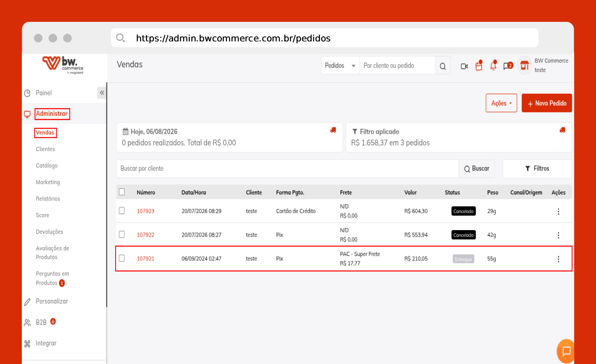
Task: Open Catálogo in the sidebar
Action: 47,166
